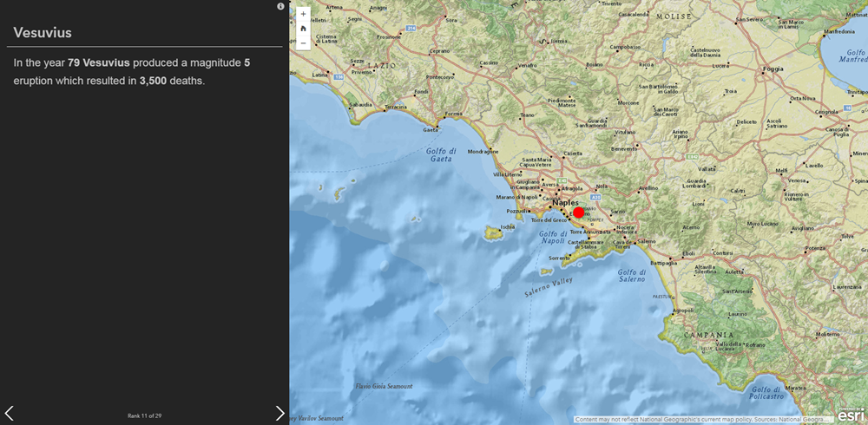Click the Caserta city label

coord(573,154)
